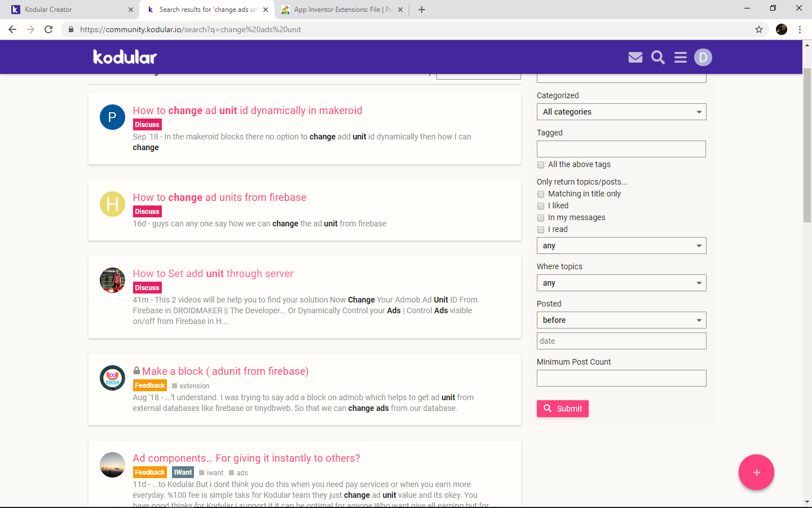Viewport: 812px width, 508px height.
Task: Click the yellow 'H' user avatar
Action: click(x=112, y=204)
